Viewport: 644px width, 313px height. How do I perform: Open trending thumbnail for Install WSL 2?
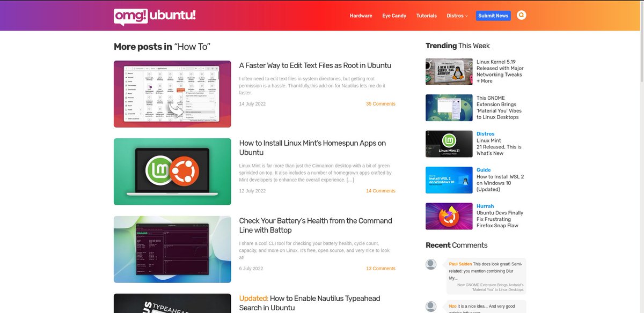449,180
